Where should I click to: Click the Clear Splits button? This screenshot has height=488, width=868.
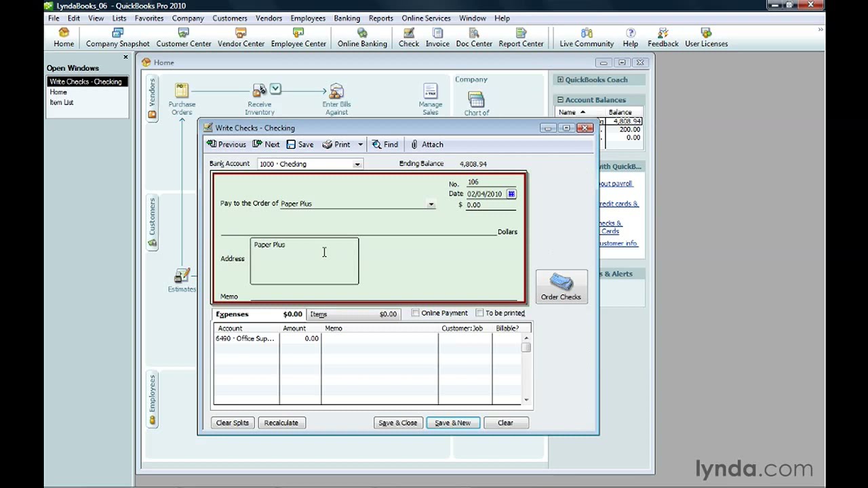tap(233, 423)
